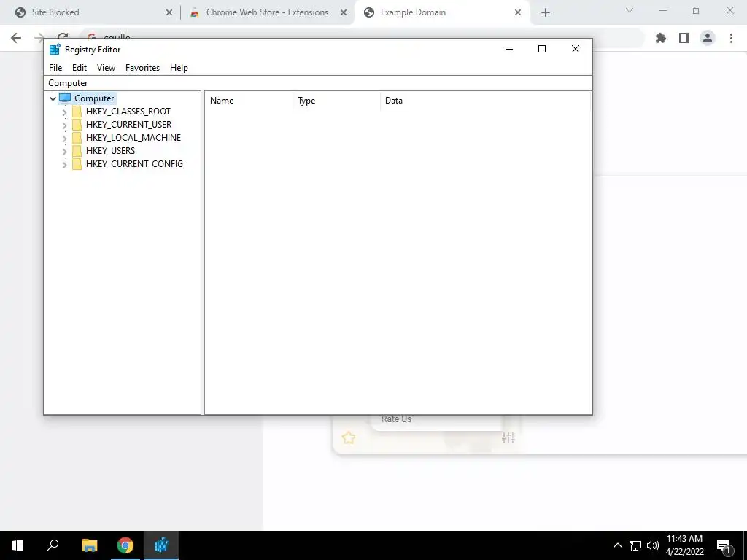This screenshot has height=560, width=747.
Task: Select HKEY_LOCAL_MACHINE in the tree
Action: 133,138
